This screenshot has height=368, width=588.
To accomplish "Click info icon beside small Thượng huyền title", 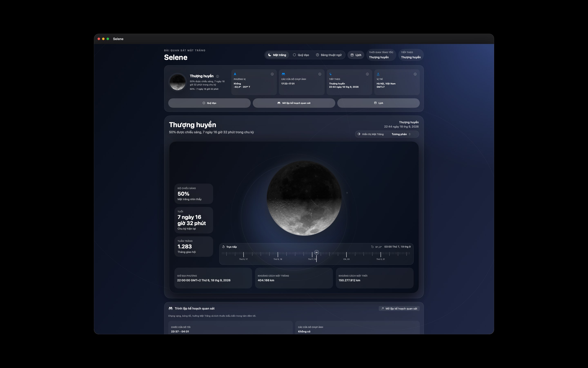I will pyautogui.click(x=217, y=76).
